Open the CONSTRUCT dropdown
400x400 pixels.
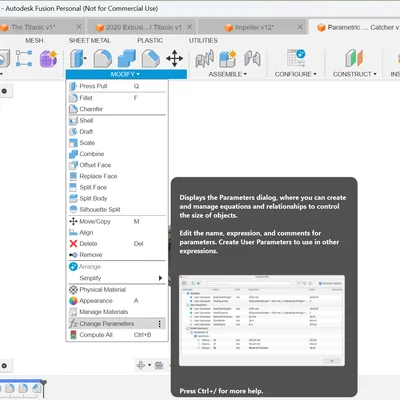tap(354, 74)
